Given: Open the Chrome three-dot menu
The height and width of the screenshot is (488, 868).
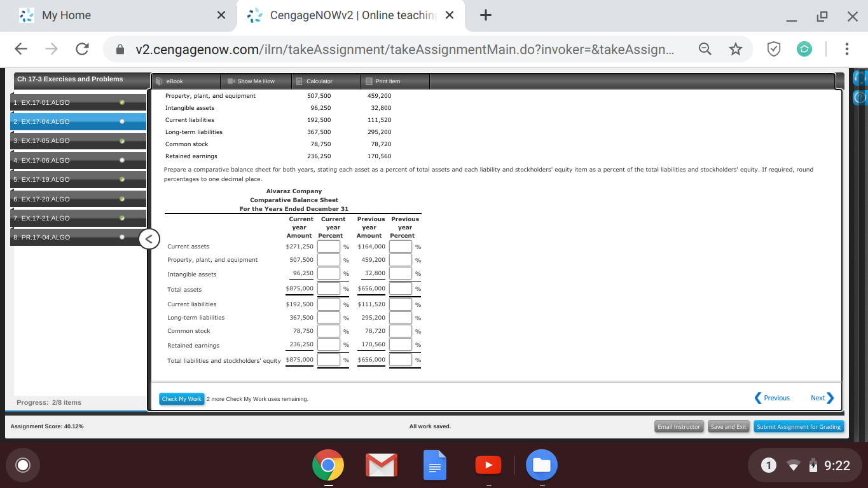Looking at the screenshot, I should click(x=846, y=50).
